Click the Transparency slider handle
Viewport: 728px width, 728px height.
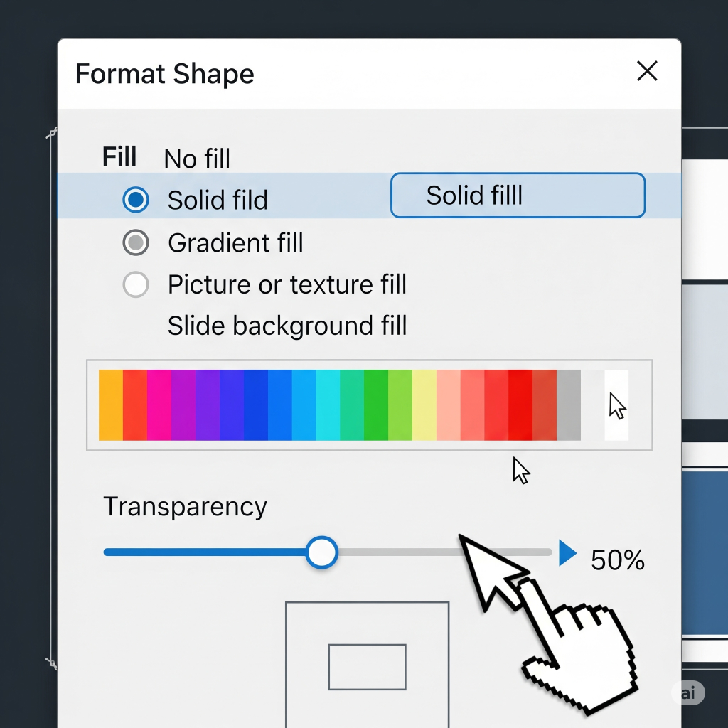(322, 552)
